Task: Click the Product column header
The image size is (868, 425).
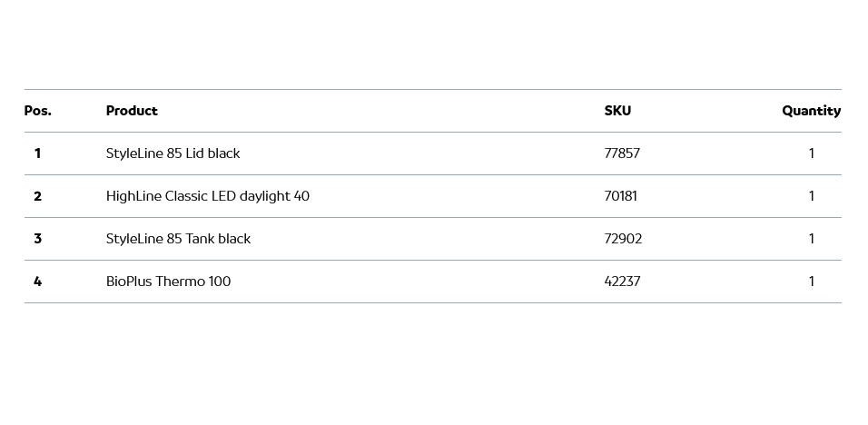Action: coord(132,111)
